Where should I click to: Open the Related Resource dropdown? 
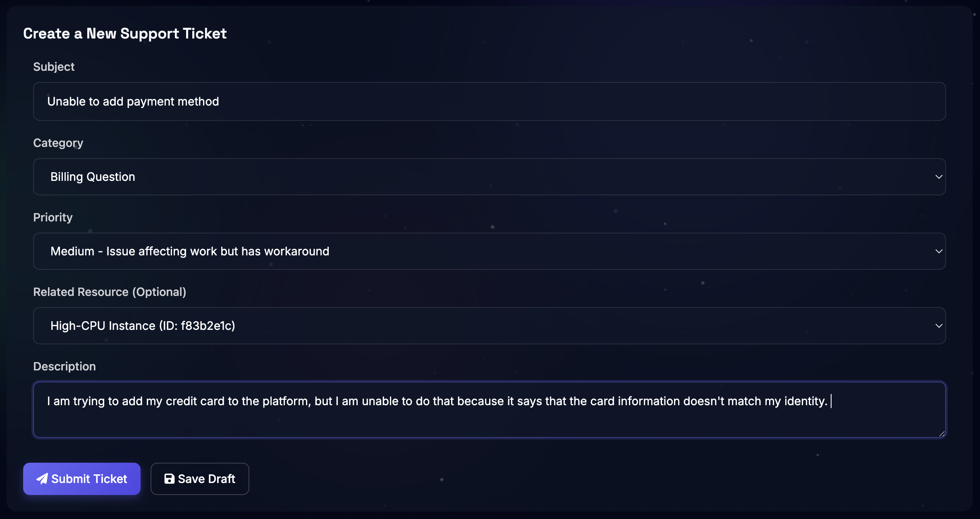pyautogui.click(x=489, y=326)
